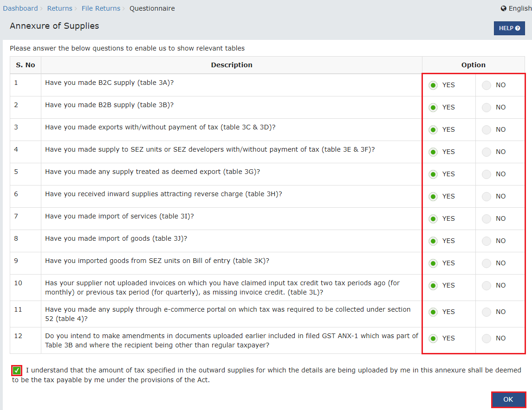Viewport: 532px width, 410px height.
Task: Select NO for exports table 3C & 3D
Action: (x=486, y=130)
